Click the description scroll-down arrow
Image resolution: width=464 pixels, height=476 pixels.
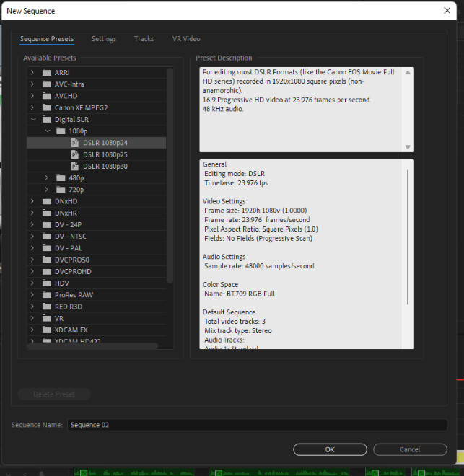point(408,147)
